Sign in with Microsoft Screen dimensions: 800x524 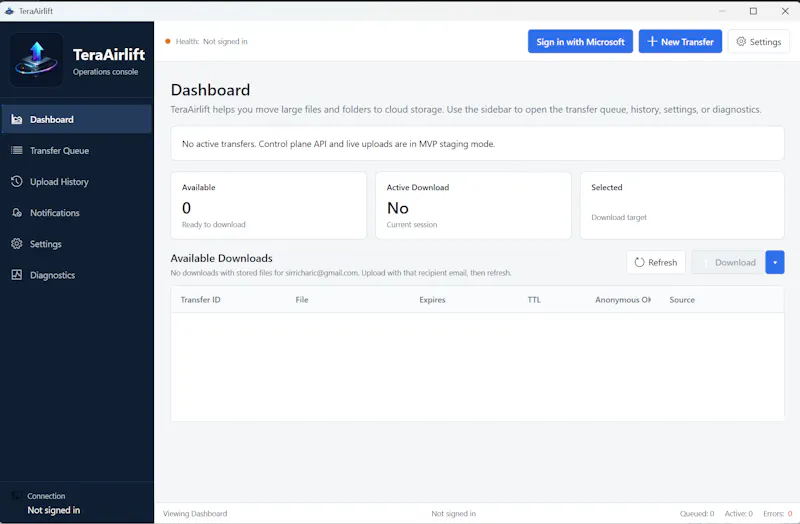(580, 41)
